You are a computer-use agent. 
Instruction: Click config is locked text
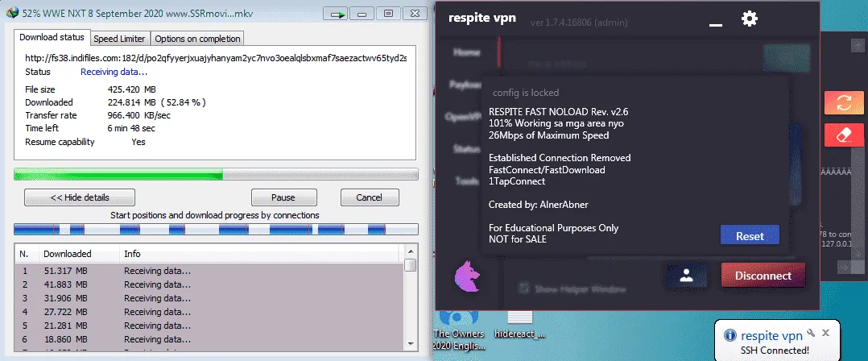[526, 93]
